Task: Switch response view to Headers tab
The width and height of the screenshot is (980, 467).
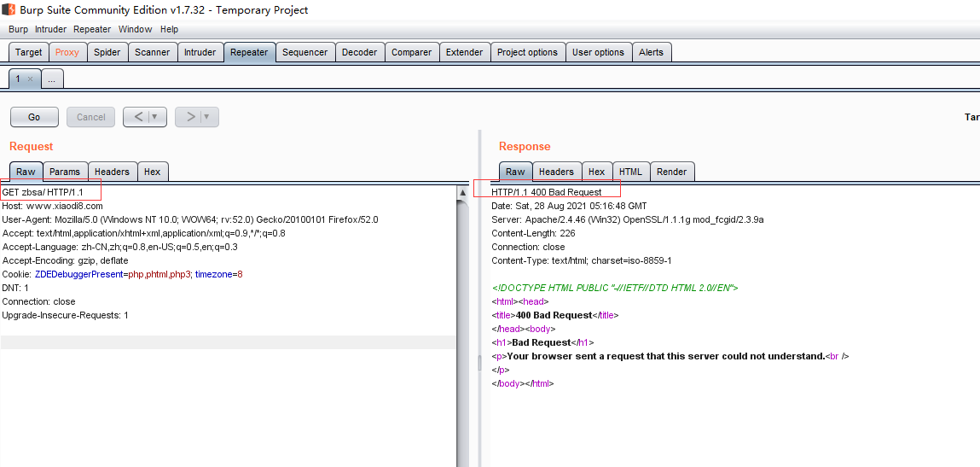Action: tap(556, 172)
